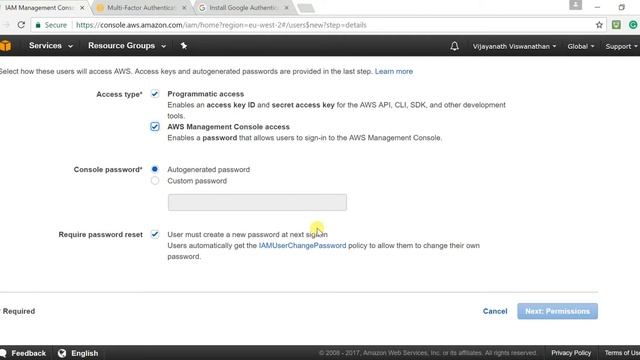Open the notifications bell icon
Screen dimensions: 640x360
coord(454,46)
